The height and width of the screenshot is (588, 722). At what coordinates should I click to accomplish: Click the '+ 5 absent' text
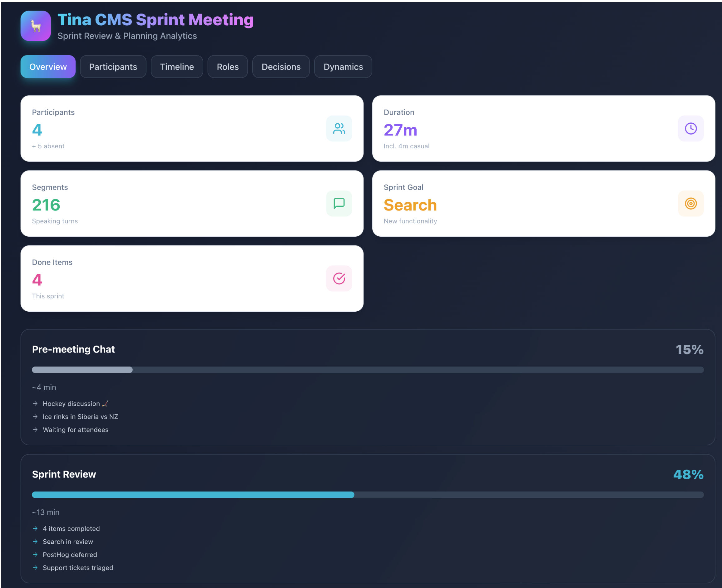click(x=48, y=146)
